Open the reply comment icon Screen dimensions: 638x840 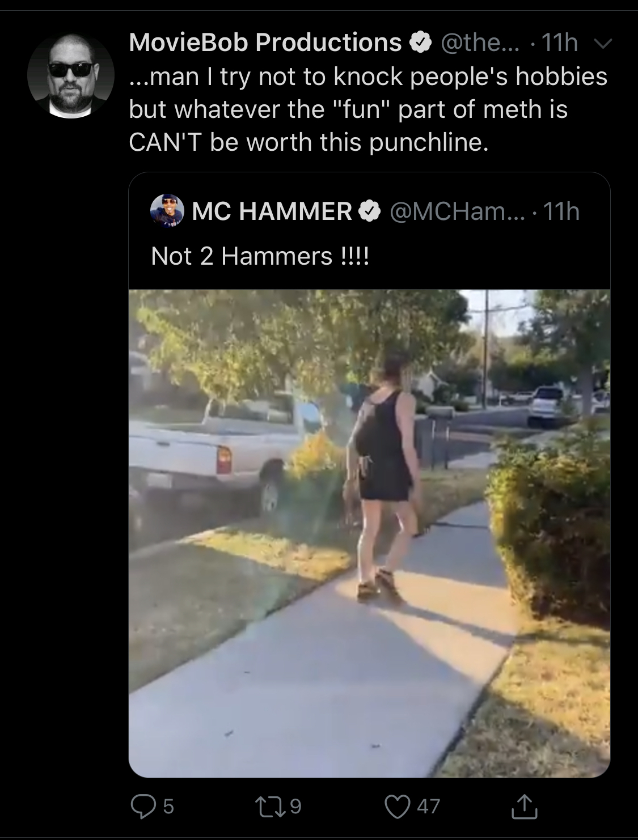[142, 805]
